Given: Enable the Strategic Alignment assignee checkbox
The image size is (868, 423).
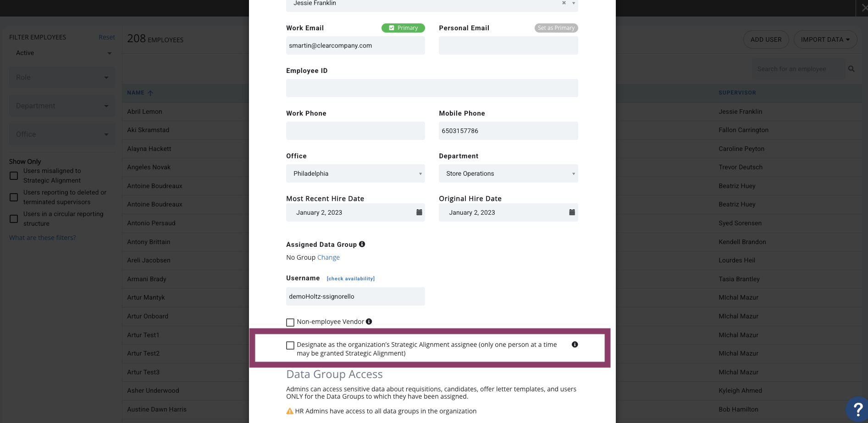Looking at the screenshot, I should coord(290,345).
